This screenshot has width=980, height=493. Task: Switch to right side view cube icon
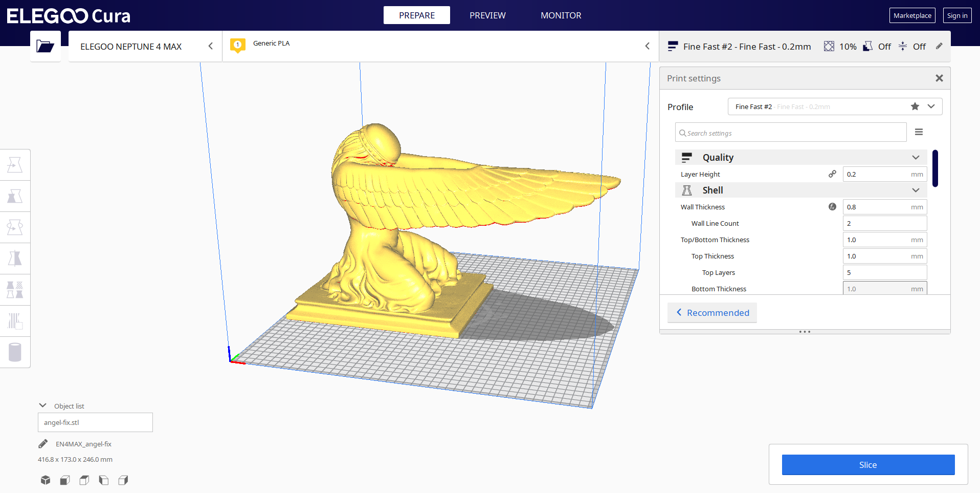click(123, 480)
